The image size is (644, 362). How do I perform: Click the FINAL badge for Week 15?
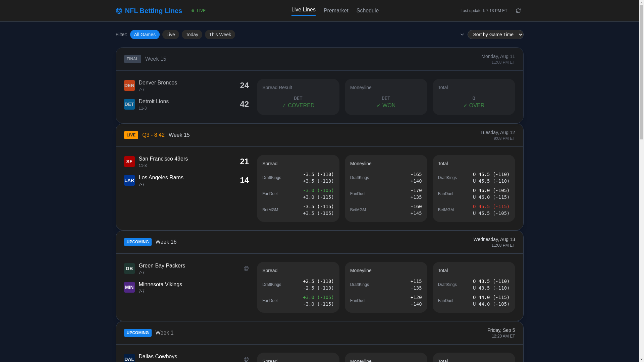click(132, 59)
